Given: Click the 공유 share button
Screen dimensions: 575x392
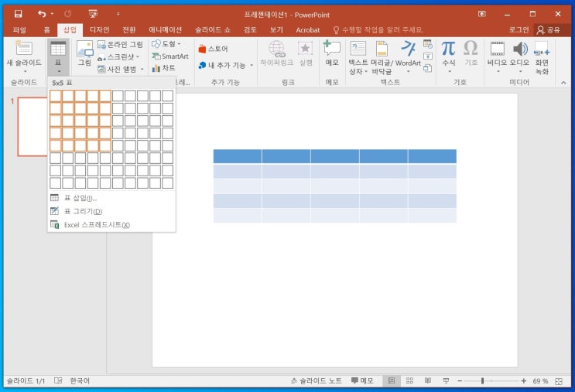Looking at the screenshot, I should click(549, 30).
